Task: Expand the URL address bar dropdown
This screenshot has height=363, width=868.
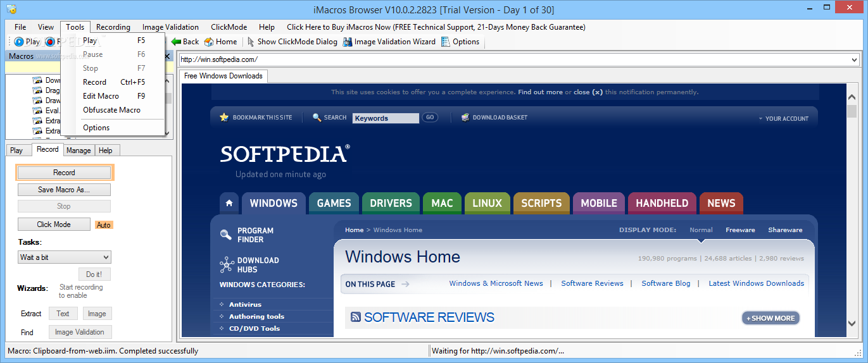Action: tap(854, 60)
